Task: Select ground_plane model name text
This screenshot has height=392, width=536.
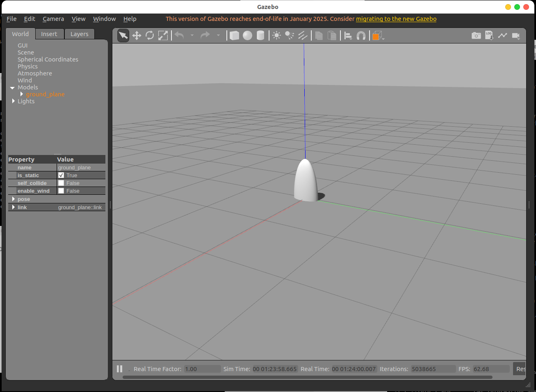Action: click(46, 94)
